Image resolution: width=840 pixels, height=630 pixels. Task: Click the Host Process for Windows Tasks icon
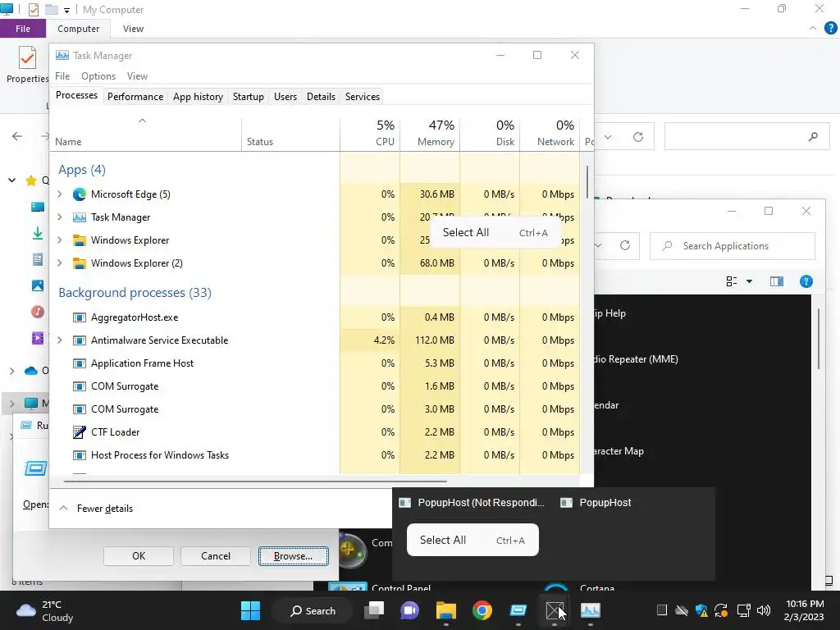(80, 455)
